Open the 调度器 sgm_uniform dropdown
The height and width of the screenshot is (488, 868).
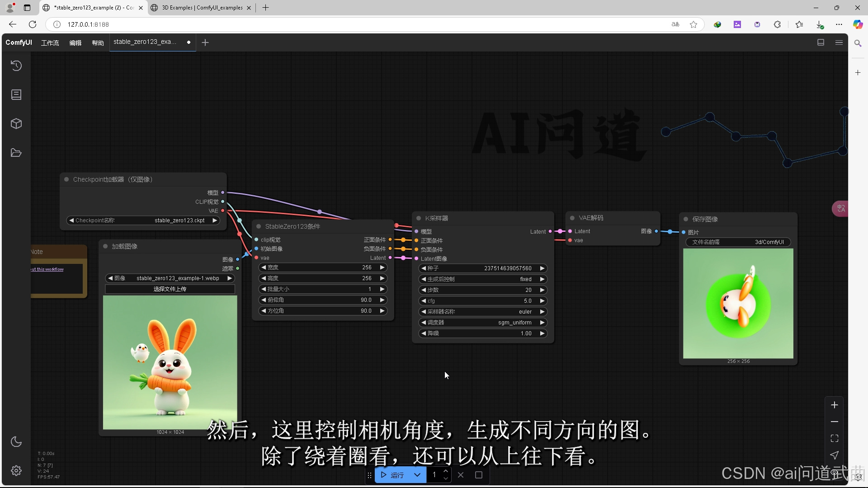(483, 323)
